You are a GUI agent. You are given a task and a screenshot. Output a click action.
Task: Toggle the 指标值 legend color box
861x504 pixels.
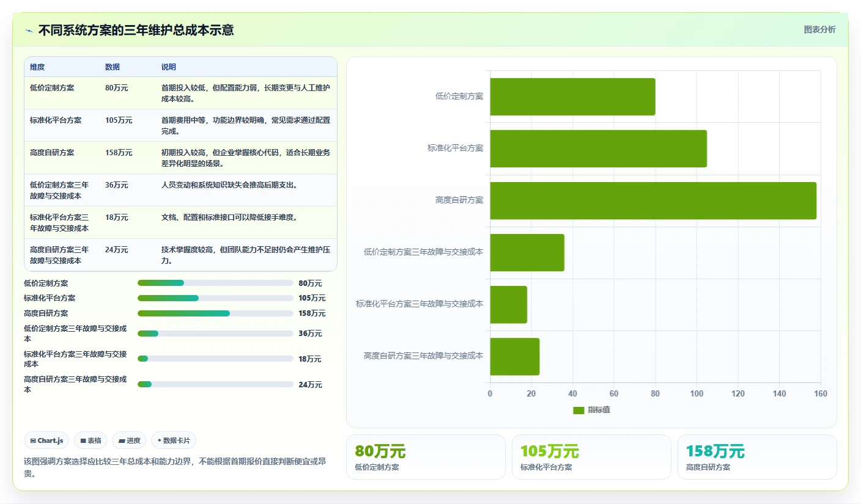pos(578,410)
